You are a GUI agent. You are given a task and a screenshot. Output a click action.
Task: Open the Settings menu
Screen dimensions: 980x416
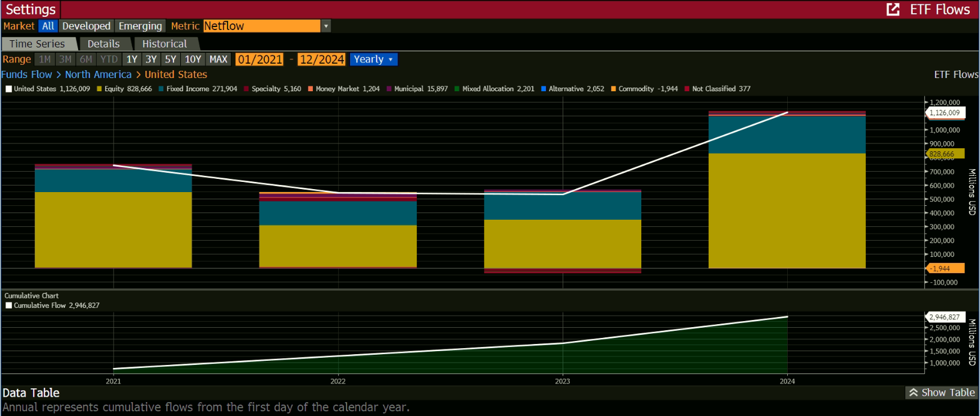[x=31, y=10]
